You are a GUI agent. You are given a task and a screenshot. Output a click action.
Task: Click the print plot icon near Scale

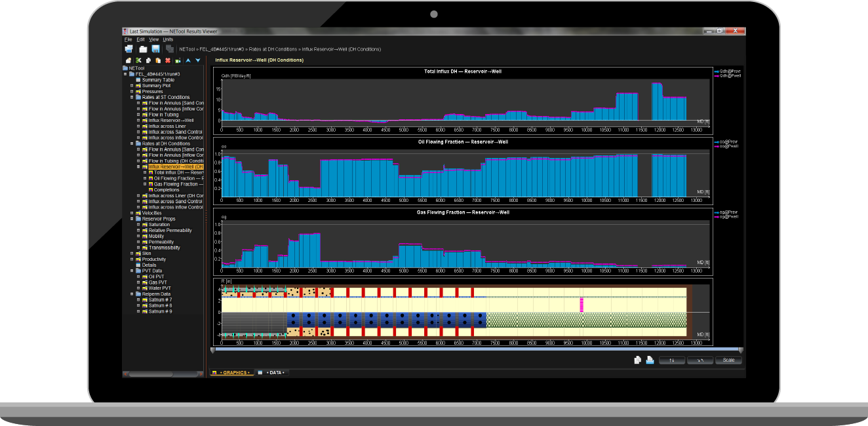click(650, 360)
